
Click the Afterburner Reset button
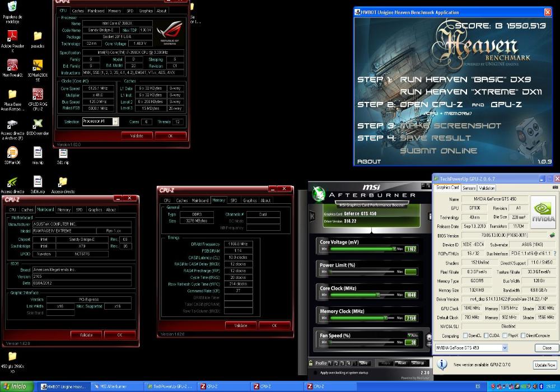pyautogui.click(x=402, y=363)
